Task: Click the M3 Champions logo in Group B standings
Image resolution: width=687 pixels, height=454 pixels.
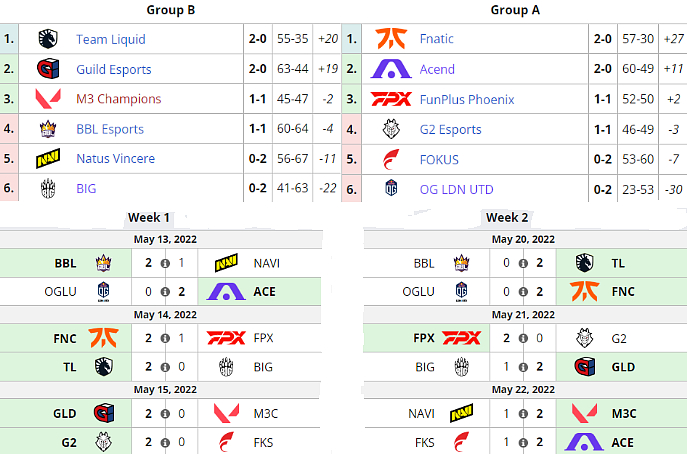Action: 47,99
